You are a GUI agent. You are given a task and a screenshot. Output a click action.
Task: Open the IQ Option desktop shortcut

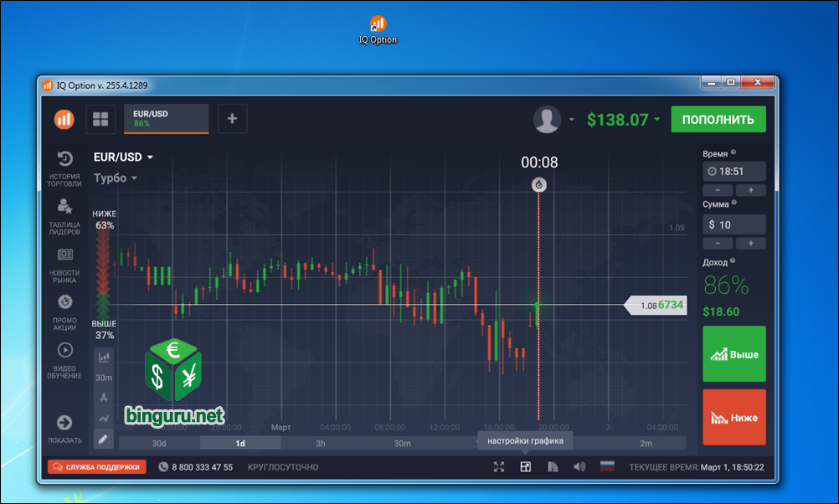click(x=378, y=30)
